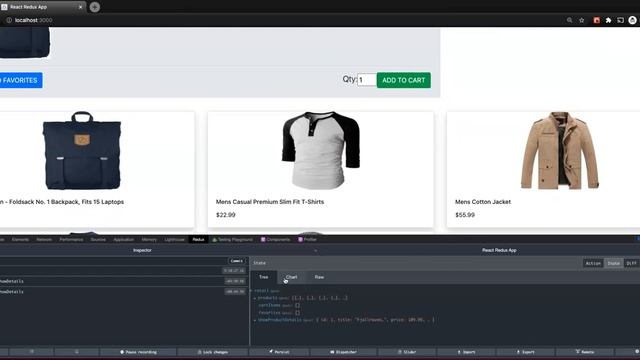Click the Add to Favorites button
The width and height of the screenshot is (640, 360).
click(21, 80)
